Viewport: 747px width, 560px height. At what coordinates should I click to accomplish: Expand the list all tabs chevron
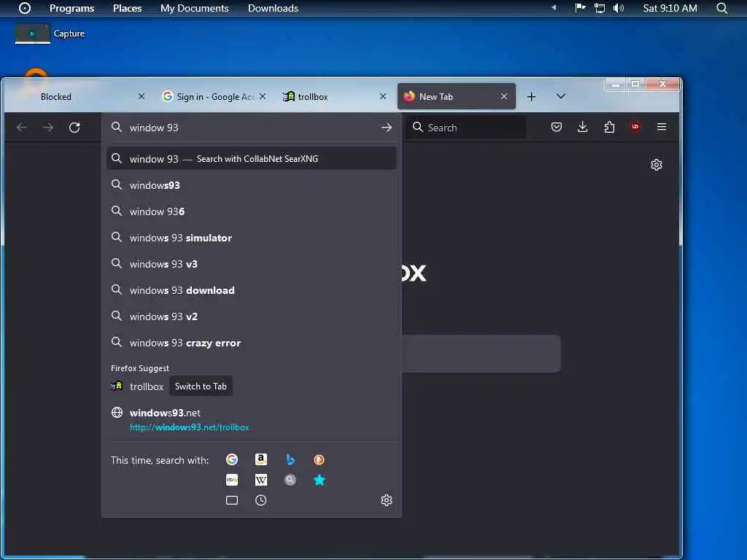click(561, 97)
